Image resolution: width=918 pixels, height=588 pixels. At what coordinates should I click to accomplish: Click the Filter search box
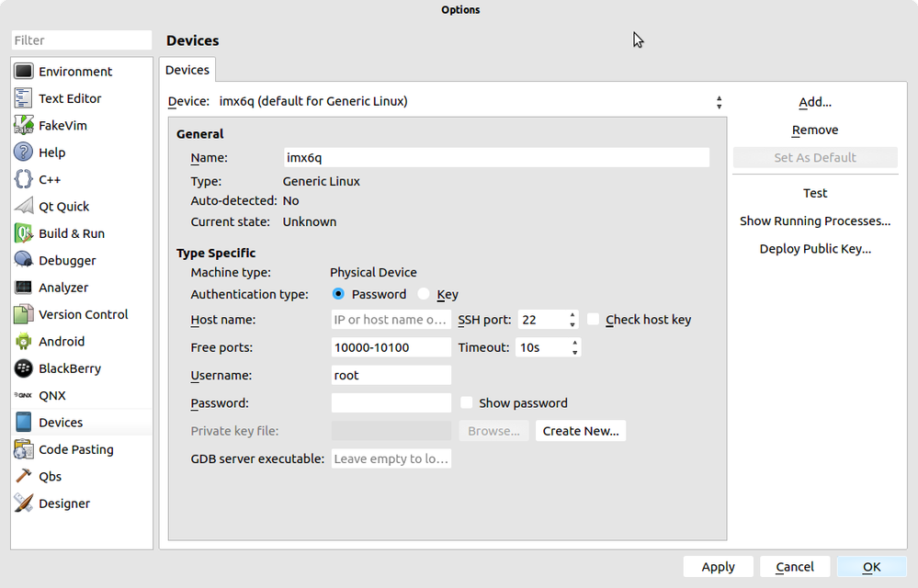[x=82, y=40]
